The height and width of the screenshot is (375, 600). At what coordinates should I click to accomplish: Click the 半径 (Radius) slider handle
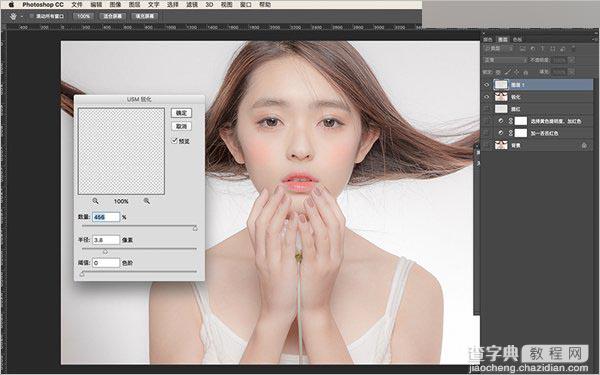105,251
